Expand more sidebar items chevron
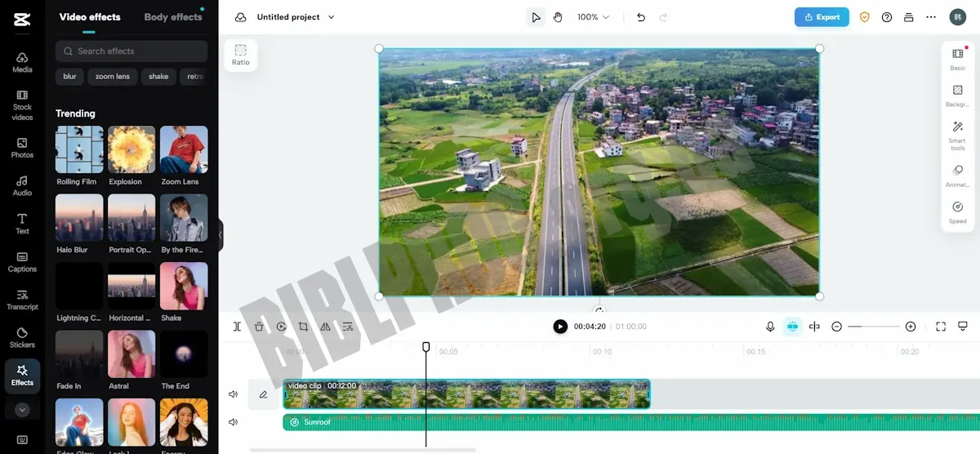This screenshot has width=980, height=454. 22,410
